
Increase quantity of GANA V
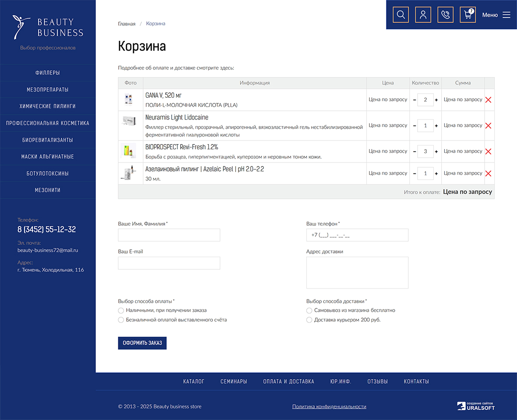pos(436,100)
